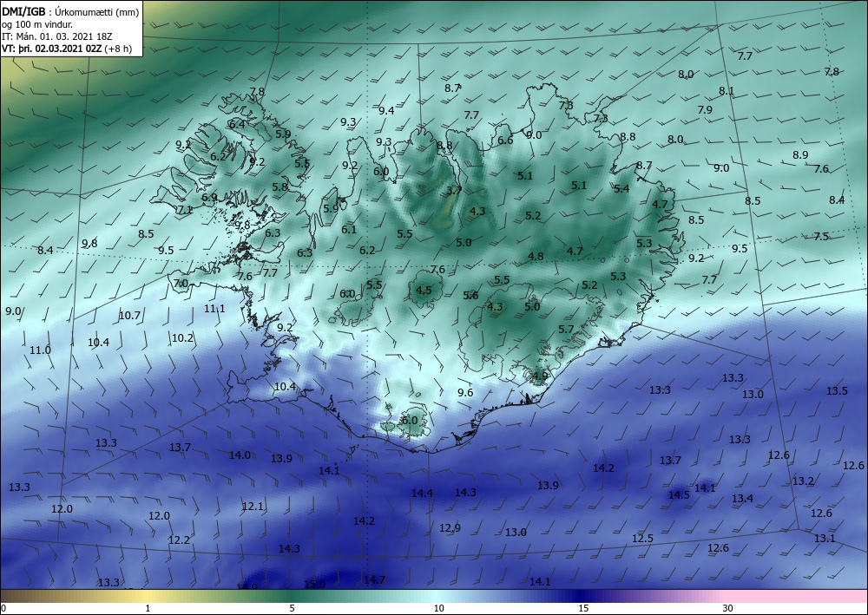The image size is (868, 615).
Task: Click the 14.5 value label
Action: pyautogui.click(x=680, y=495)
